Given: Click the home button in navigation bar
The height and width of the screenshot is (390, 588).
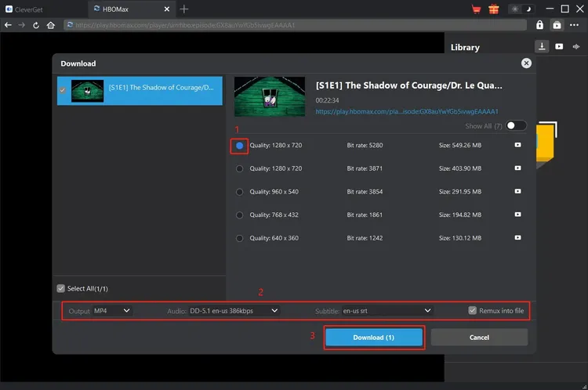Looking at the screenshot, I should pos(51,25).
